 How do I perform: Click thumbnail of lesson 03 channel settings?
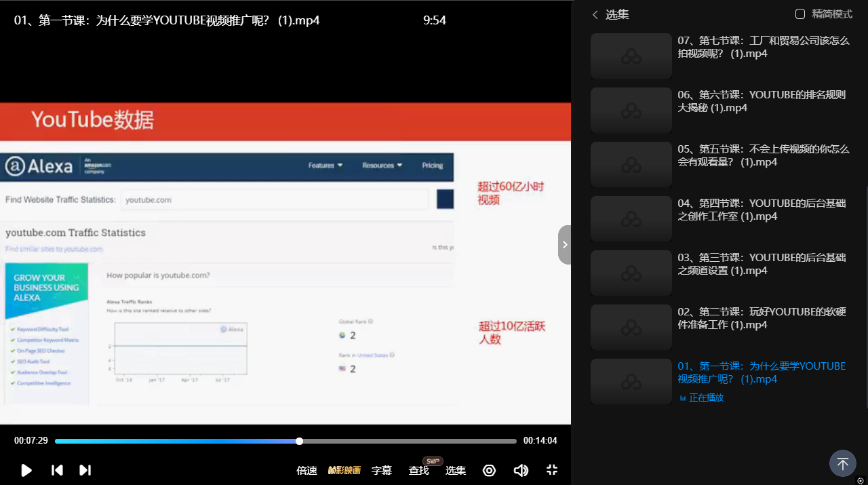(631, 273)
